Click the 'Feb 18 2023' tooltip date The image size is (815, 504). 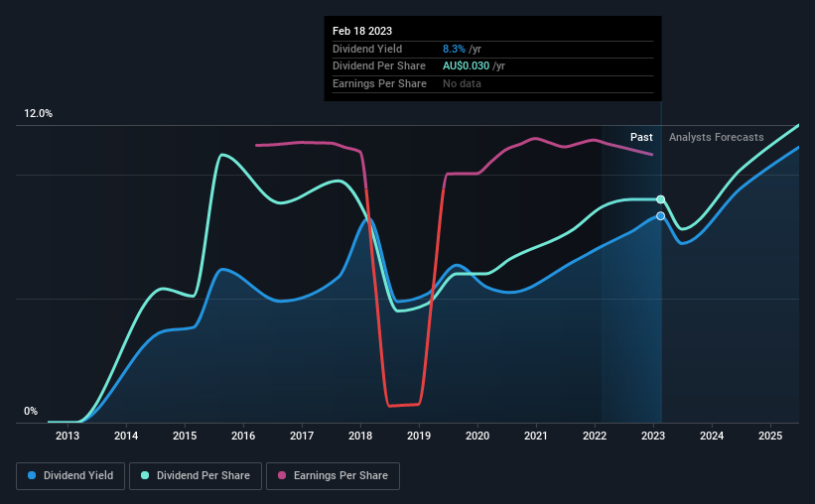[x=362, y=31]
